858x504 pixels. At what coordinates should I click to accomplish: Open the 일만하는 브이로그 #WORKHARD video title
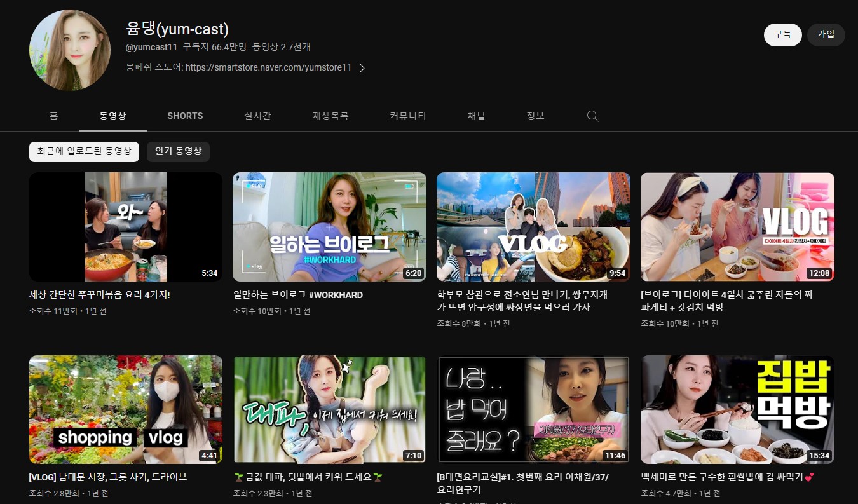click(x=298, y=295)
